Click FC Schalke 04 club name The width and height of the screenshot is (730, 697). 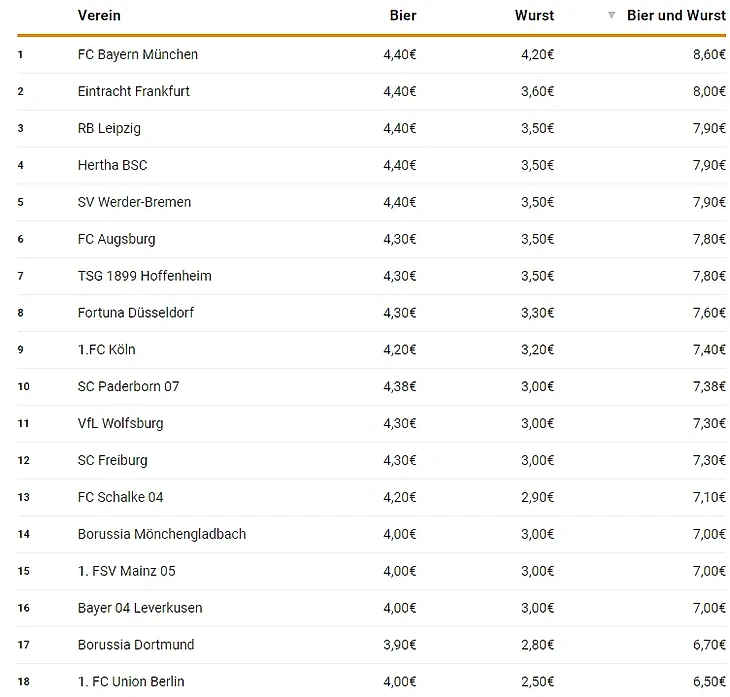click(x=120, y=497)
